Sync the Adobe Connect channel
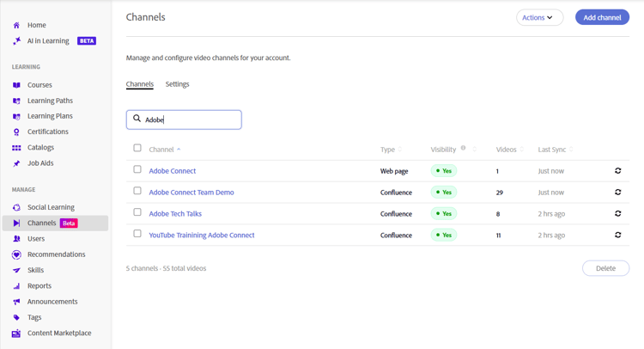Viewport: 644px width, 349px height. point(617,170)
